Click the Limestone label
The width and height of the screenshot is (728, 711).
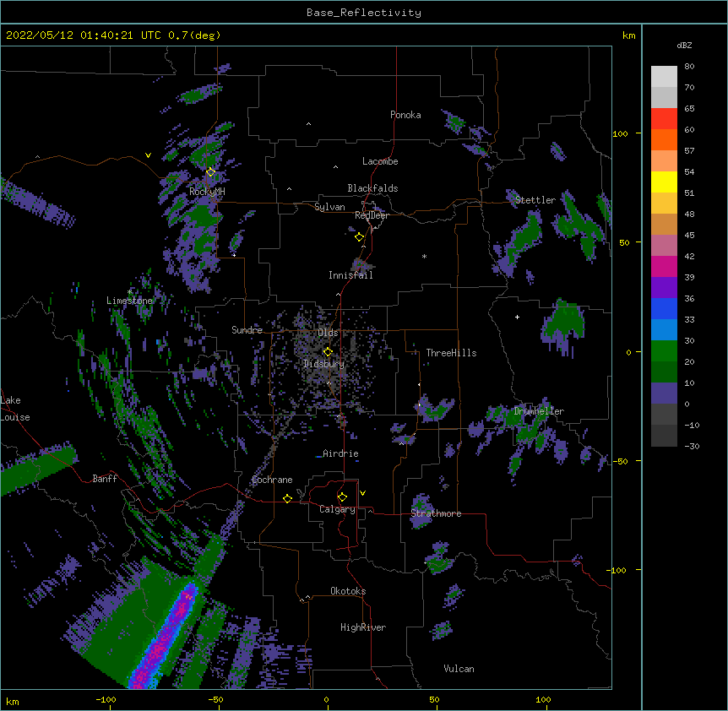pyautogui.click(x=129, y=301)
